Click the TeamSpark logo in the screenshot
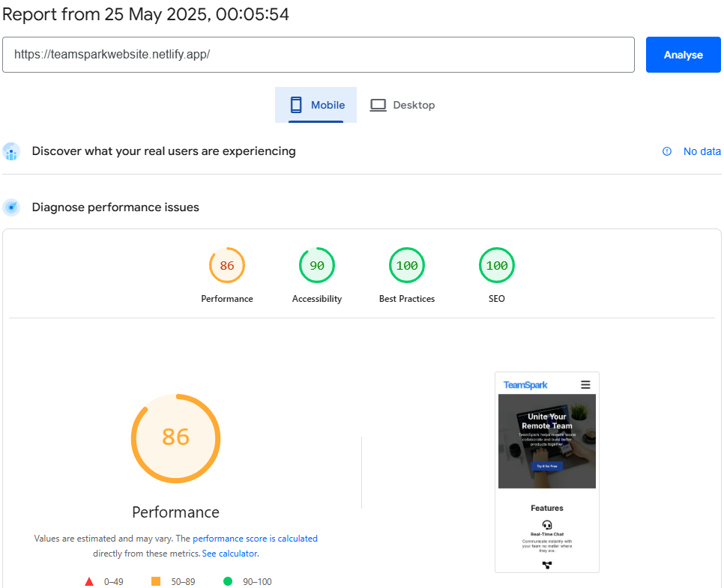 pos(525,385)
